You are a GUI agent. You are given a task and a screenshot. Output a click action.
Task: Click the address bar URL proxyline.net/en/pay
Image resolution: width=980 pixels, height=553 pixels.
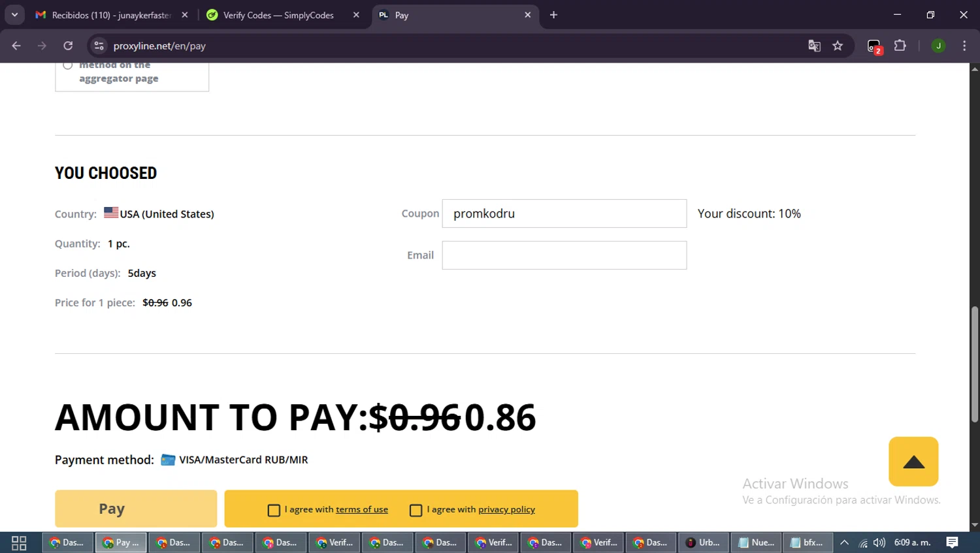[x=159, y=46]
